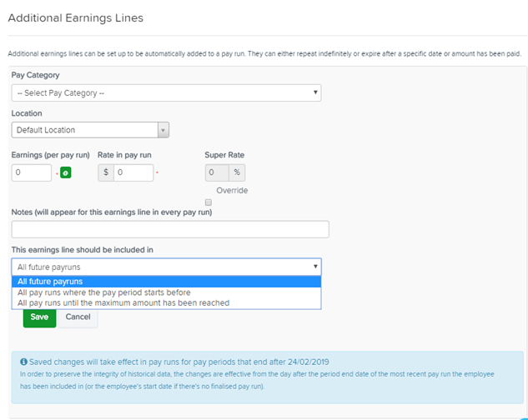
Task: Focus the Earnings (per pay run) input
Action: 32,172
